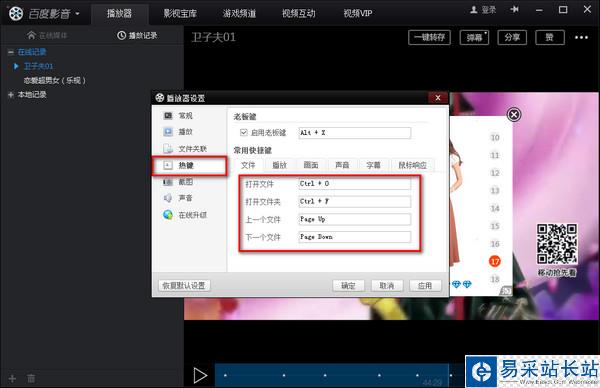
Task: Open the 影视宝库 tab
Action: (180, 13)
